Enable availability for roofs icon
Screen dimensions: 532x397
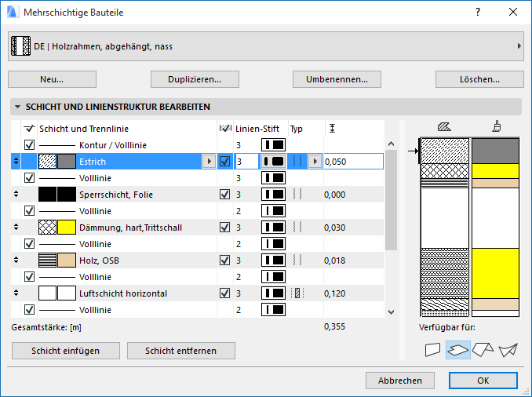point(483,350)
